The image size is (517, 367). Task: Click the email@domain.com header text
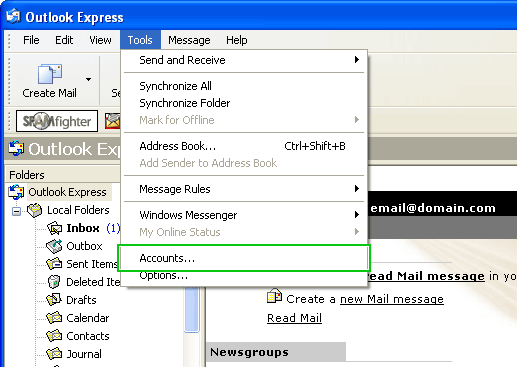coord(433,208)
